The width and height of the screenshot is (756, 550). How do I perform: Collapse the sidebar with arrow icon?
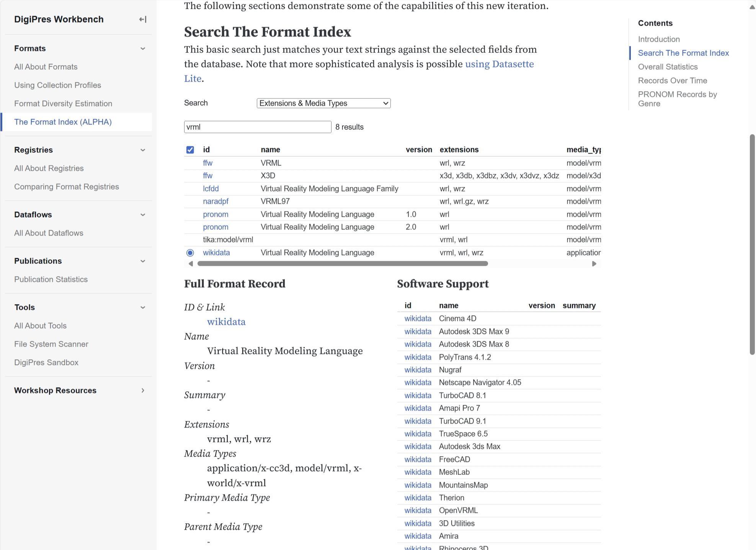(x=142, y=20)
